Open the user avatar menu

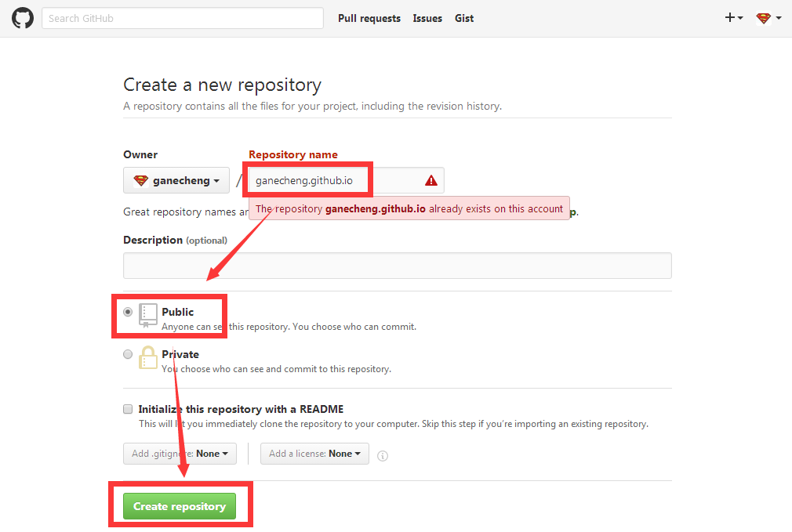[768, 18]
